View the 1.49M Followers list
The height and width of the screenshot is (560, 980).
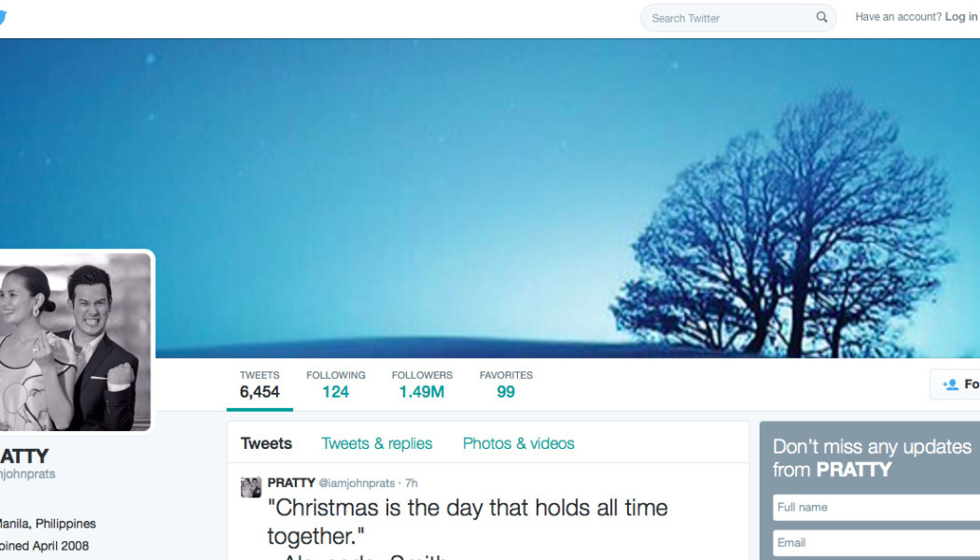coord(422,385)
